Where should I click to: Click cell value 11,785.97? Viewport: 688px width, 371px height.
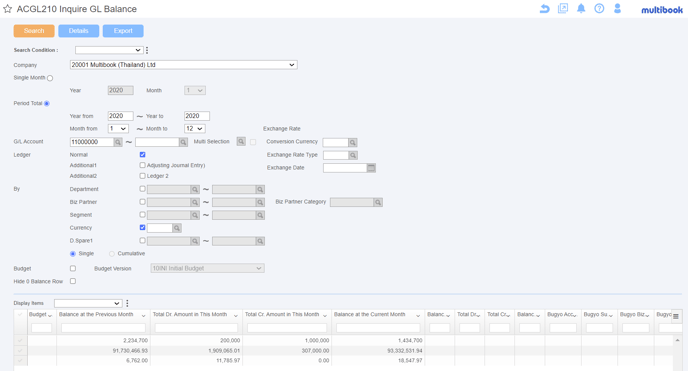pyautogui.click(x=228, y=361)
